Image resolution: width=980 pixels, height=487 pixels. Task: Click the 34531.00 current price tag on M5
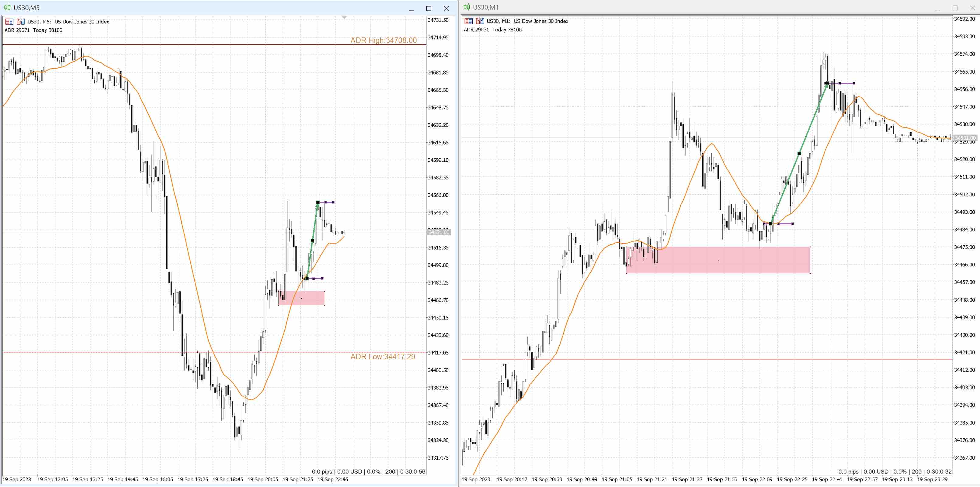(439, 232)
